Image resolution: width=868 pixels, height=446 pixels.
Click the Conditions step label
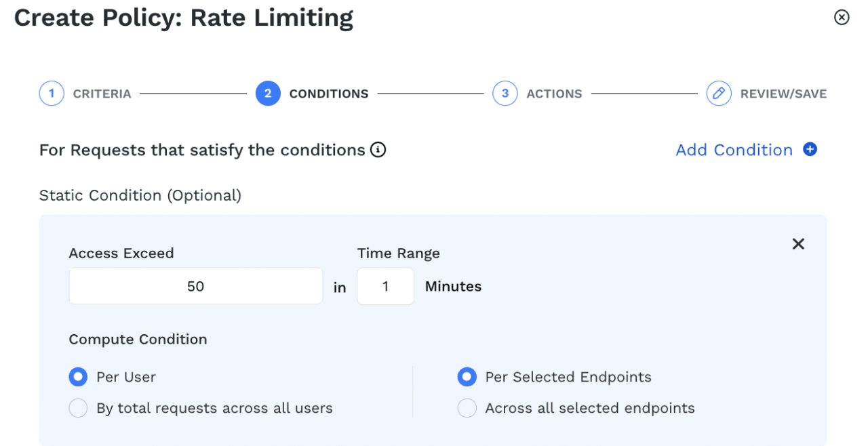click(x=329, y=93)
